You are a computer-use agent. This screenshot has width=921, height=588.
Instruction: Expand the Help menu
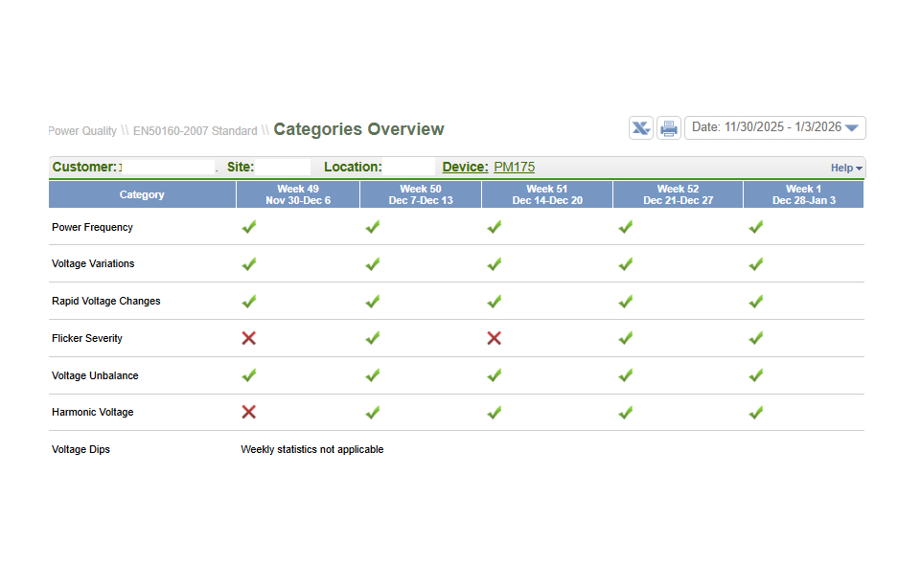(x=846, y=168)
